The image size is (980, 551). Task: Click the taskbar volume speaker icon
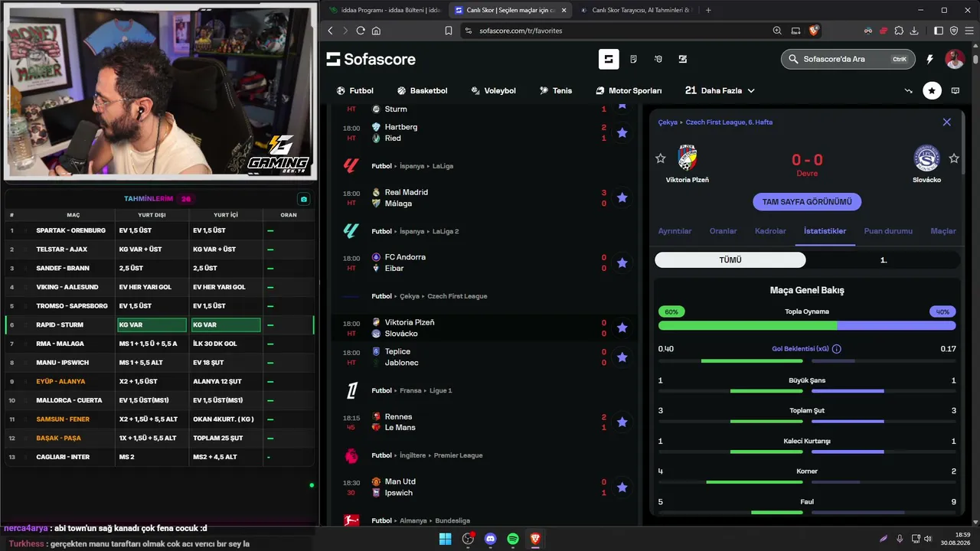pos(929,539)
